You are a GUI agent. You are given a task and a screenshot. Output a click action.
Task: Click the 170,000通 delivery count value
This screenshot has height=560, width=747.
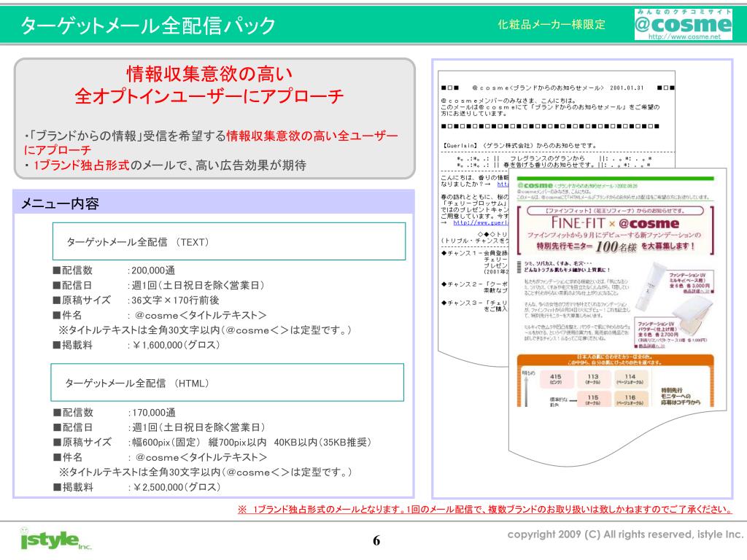(153, 413)
